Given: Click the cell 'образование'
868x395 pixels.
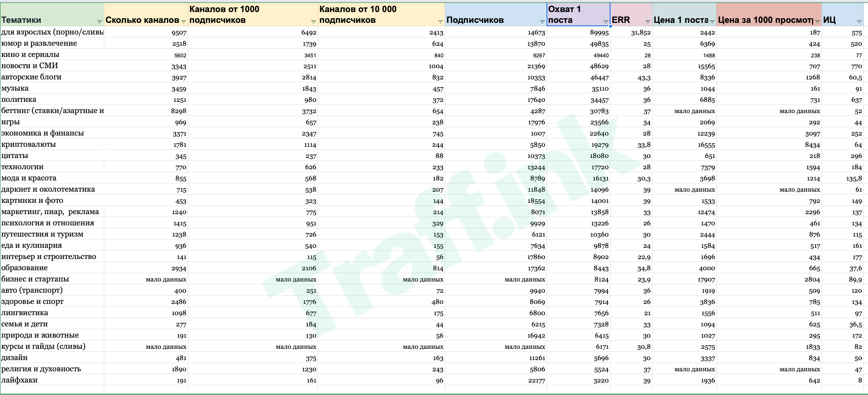Looking at the screenshot, I should point(52,268).
